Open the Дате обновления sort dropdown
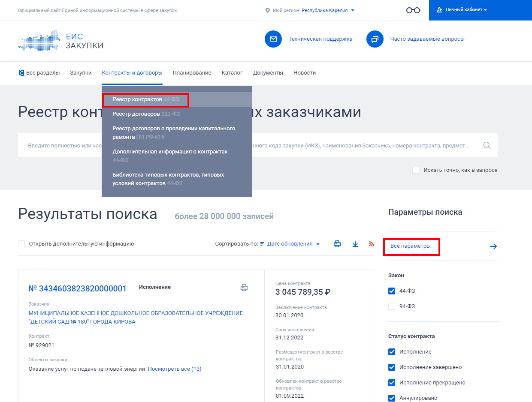This screenshot has width=532, height=402. tap(293, 244)
